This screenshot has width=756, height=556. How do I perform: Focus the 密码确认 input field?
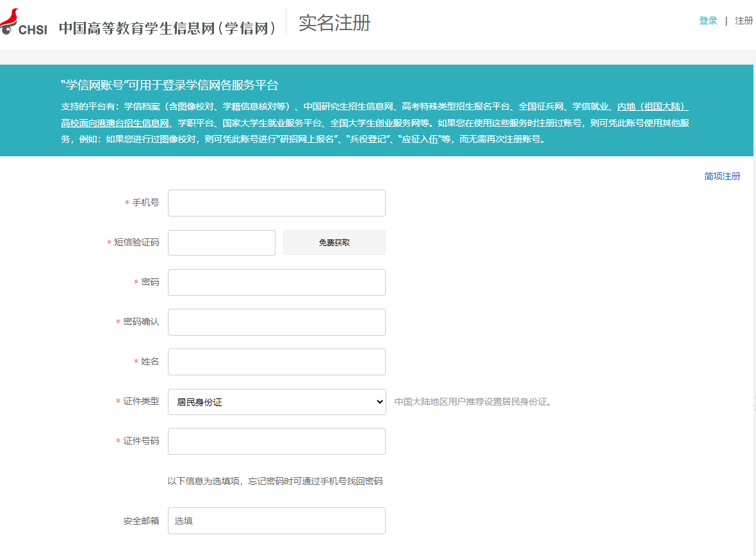point(276,322)
